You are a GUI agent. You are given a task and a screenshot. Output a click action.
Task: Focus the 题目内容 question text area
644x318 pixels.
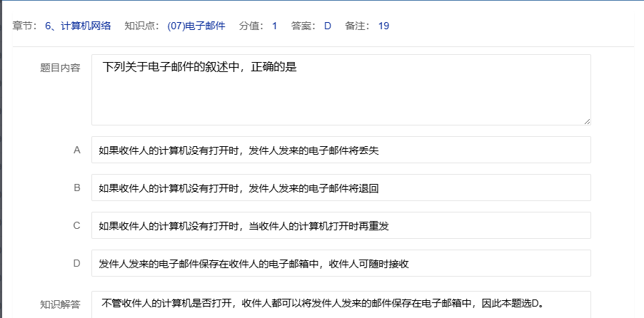pos(341,90)
